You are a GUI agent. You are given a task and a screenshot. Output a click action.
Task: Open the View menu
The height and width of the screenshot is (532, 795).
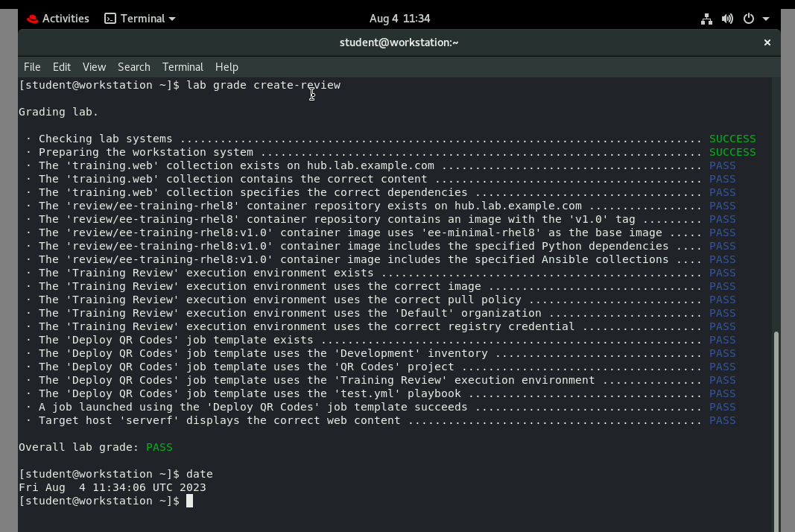click(x=94, y=67)
